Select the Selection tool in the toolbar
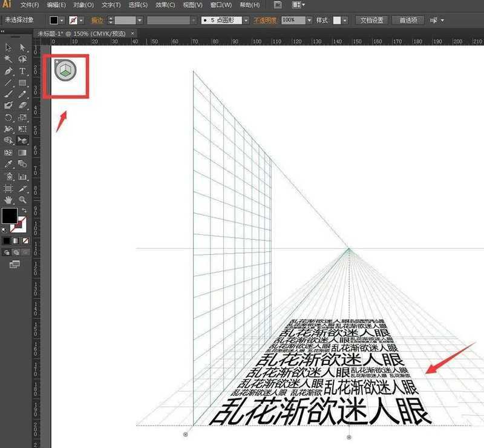This screenshot has height=448, width=484. [8, 47]
